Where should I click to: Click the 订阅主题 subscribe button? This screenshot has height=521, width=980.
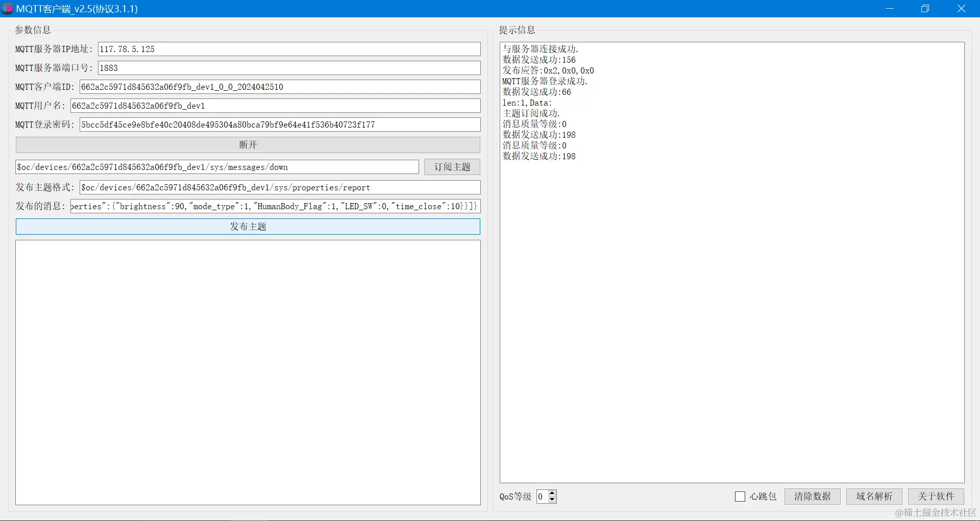(x=452, y=167)
